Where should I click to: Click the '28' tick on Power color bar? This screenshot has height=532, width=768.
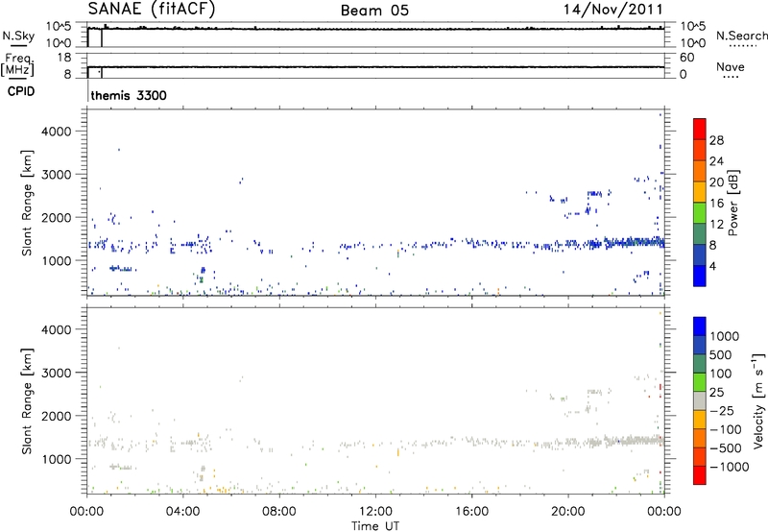[716, 140]
